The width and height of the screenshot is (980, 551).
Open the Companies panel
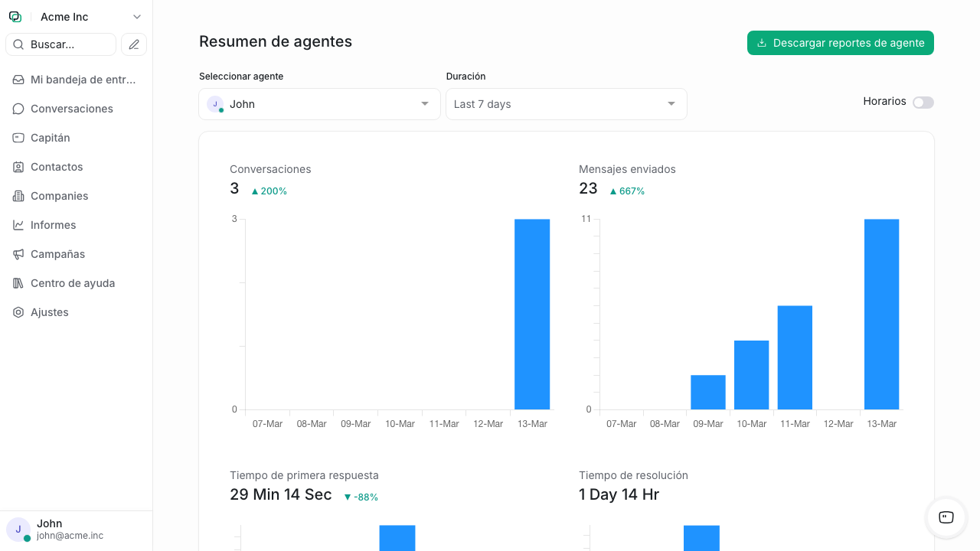(x=58, y=196)
